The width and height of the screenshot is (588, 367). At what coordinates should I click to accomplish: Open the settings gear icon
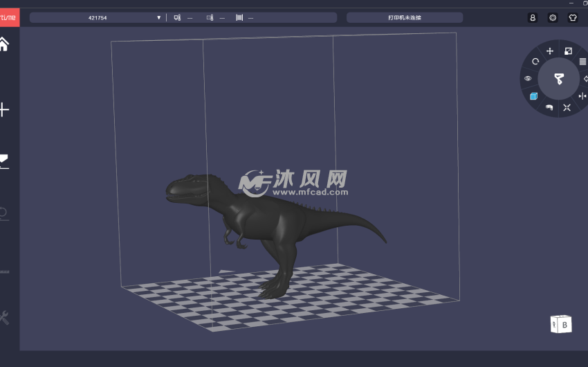click(x=553, y=17)
